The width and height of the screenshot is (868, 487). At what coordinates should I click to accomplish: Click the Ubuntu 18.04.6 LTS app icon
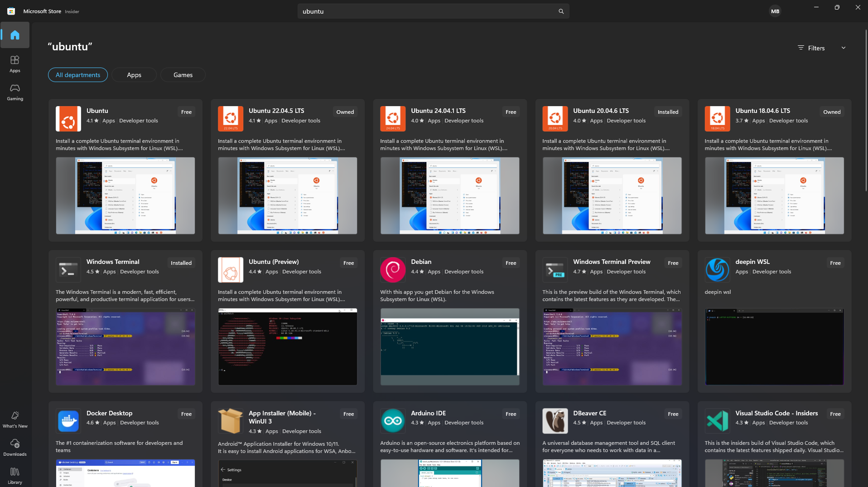pos(717,119)
